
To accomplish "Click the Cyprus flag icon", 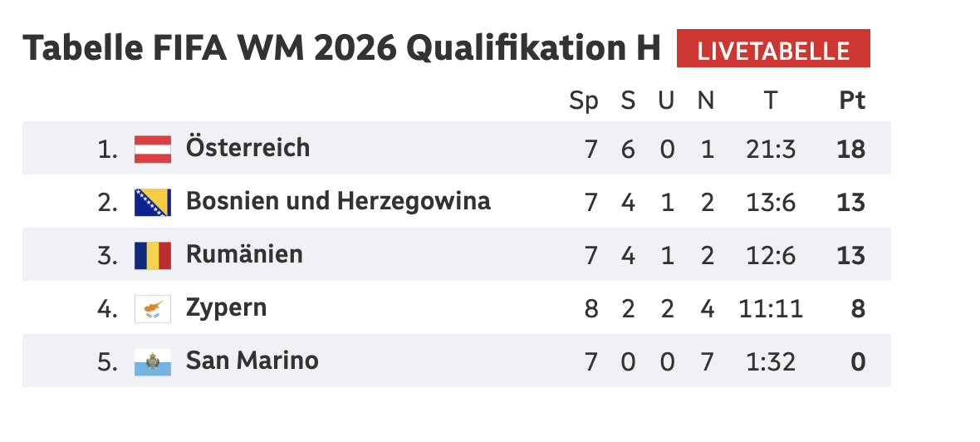I will (153, 309).
